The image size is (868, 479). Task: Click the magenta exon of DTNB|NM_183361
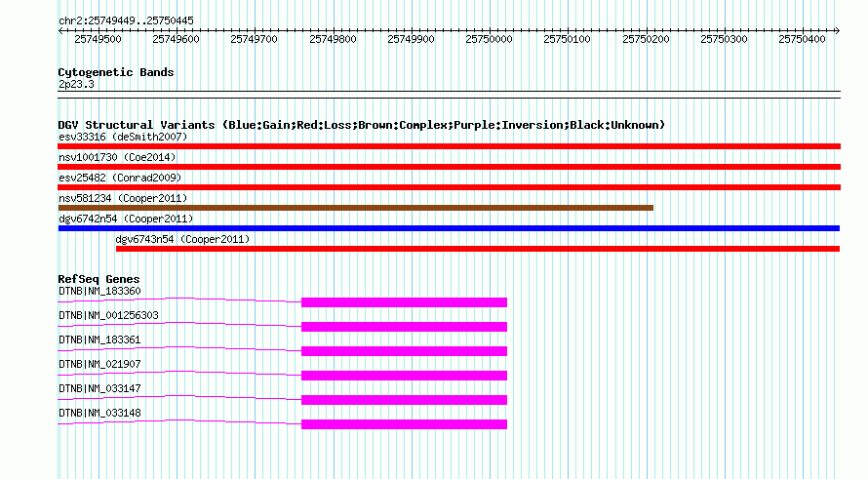coord(404,351)
